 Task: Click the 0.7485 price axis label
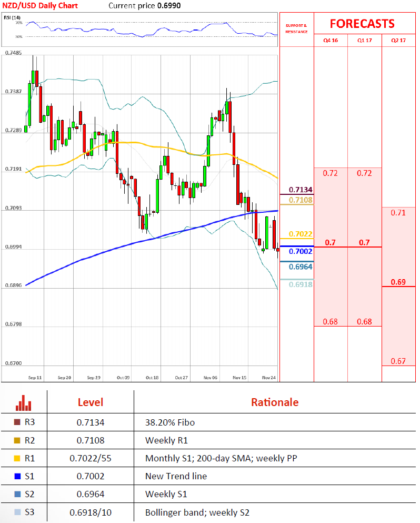tap(13, 53)
